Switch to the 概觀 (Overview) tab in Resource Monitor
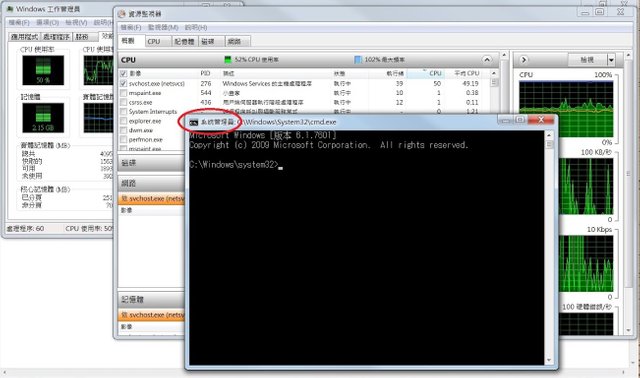The width and height of the screenshot is (640, 378). [131, 41]
